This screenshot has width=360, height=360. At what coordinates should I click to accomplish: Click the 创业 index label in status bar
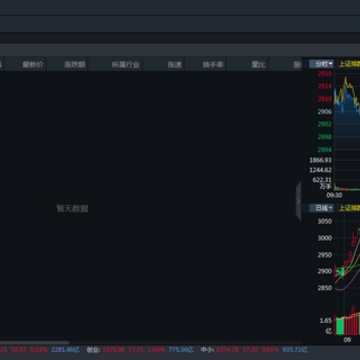[93, 350]
